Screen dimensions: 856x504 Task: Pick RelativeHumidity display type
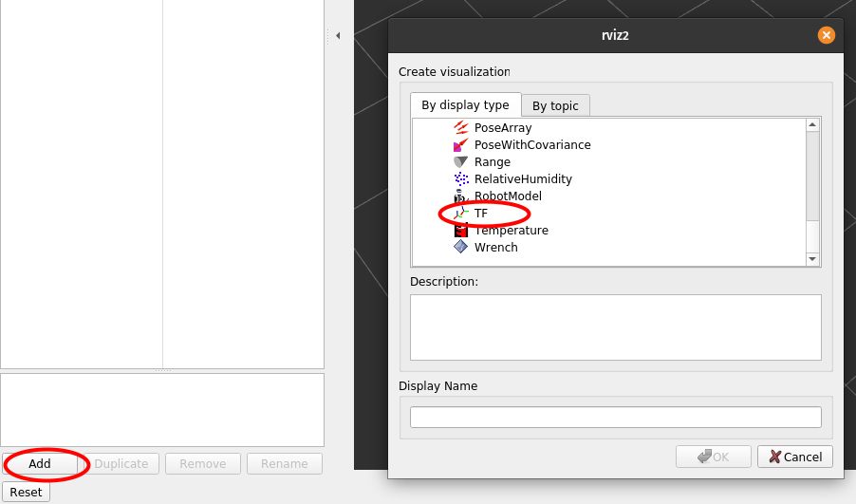click(x=523, y=178)
